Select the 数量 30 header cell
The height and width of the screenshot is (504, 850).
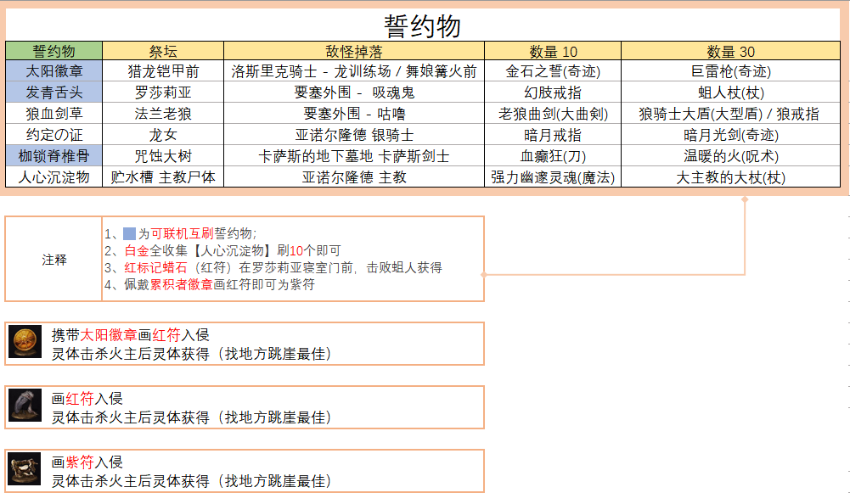[x=730, y=51]
